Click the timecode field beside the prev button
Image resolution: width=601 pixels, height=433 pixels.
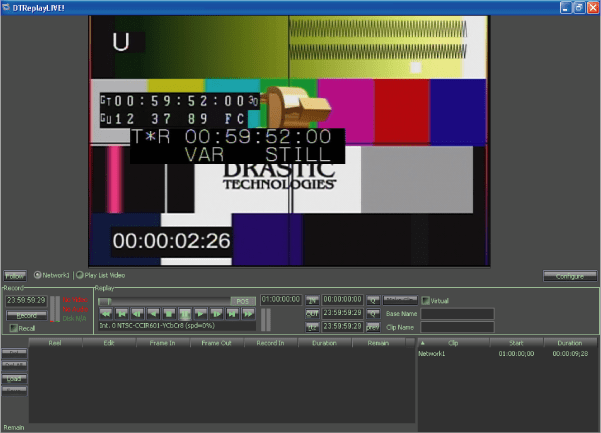point(342,326)
